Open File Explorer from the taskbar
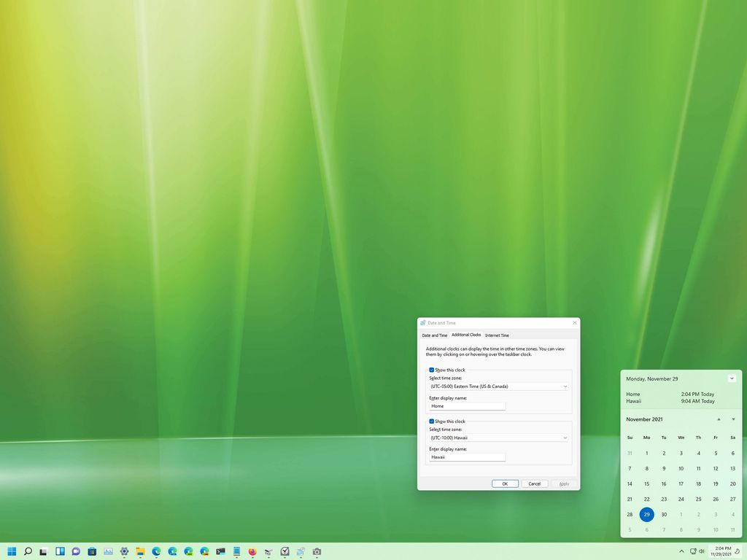Screen dimensions: 747x560 pyautogui.click(x=140, y=551)
